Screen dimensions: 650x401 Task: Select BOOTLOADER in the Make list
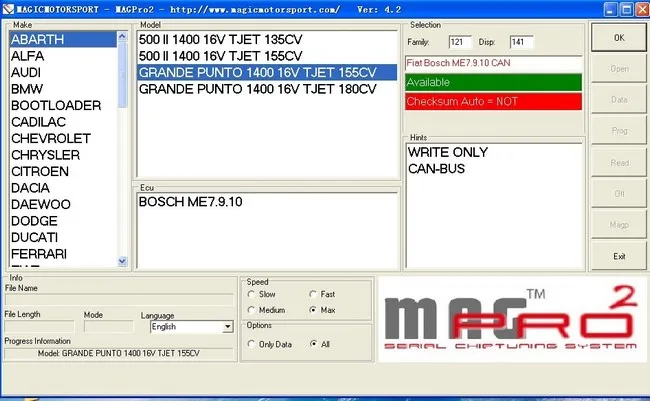click(63, 105)
